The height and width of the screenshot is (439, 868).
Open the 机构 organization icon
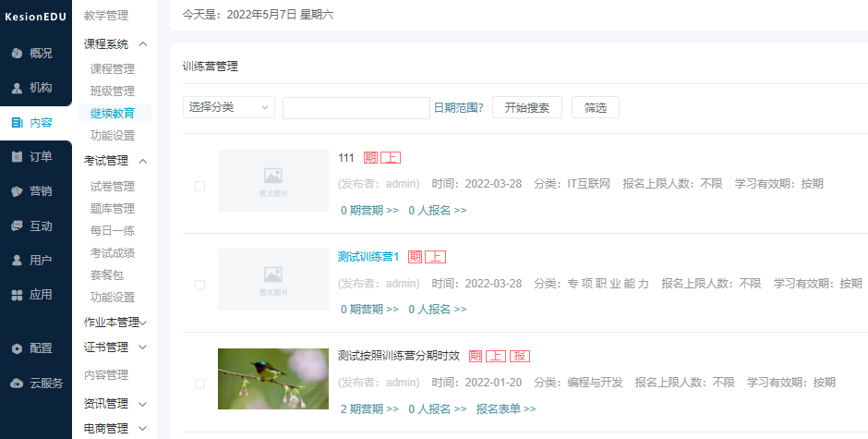click(x=17, y=88)
